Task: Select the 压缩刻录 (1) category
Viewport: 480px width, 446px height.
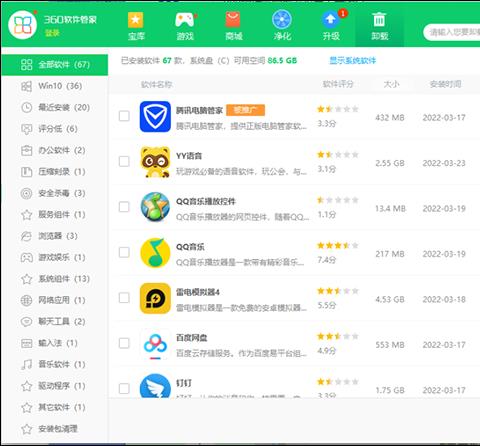Action: pyautogui.click(x=55, y=172)
